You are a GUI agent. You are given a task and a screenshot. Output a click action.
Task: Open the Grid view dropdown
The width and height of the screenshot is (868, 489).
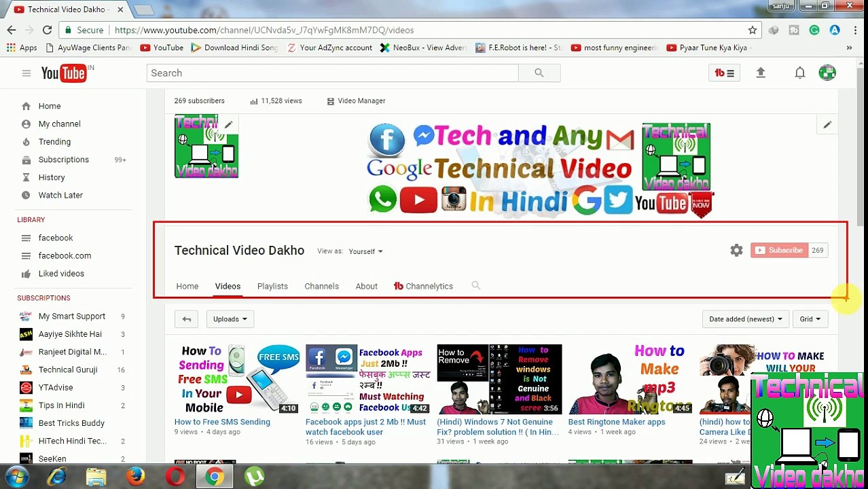[x=810, y=319]
